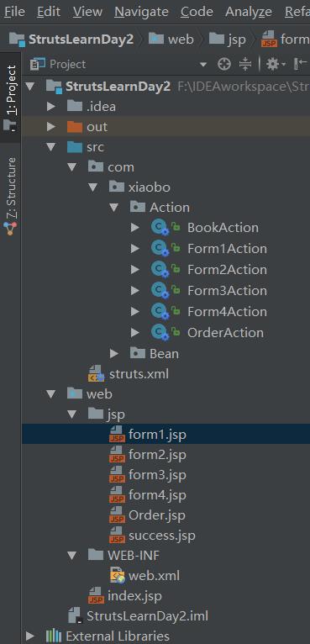Click the scroll-from-source target icon
The height and width of the screenshot is (644, 310).
tap(223, 64)
